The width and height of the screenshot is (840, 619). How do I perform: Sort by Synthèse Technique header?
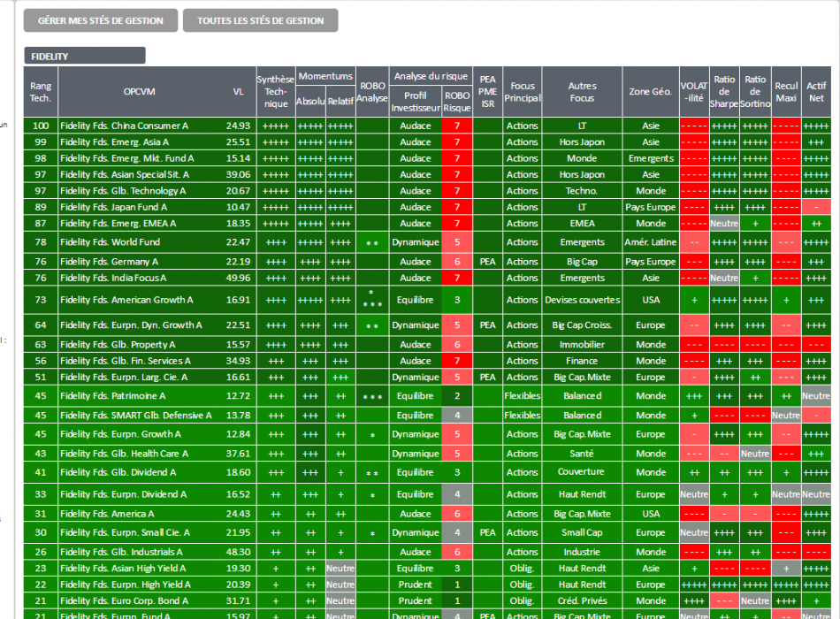[x=276, y=92]
